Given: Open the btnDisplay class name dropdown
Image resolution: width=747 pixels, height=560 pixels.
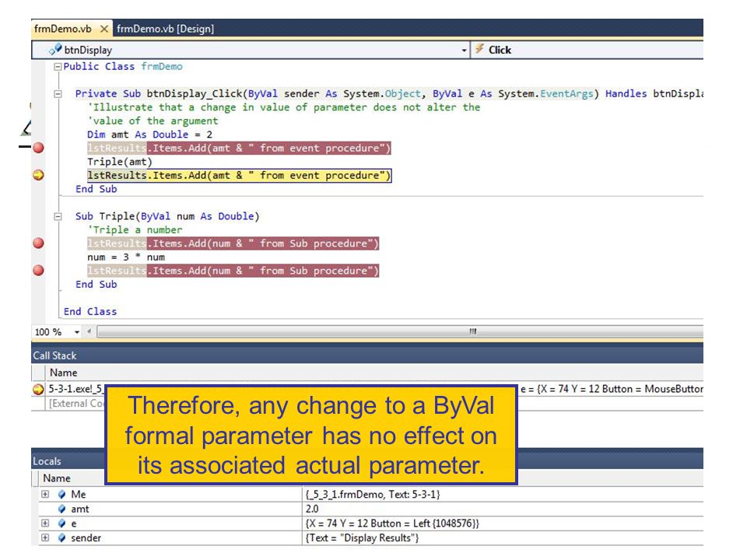Looking at the screenshot, I should pyautogui.click(x=464, y=51).
